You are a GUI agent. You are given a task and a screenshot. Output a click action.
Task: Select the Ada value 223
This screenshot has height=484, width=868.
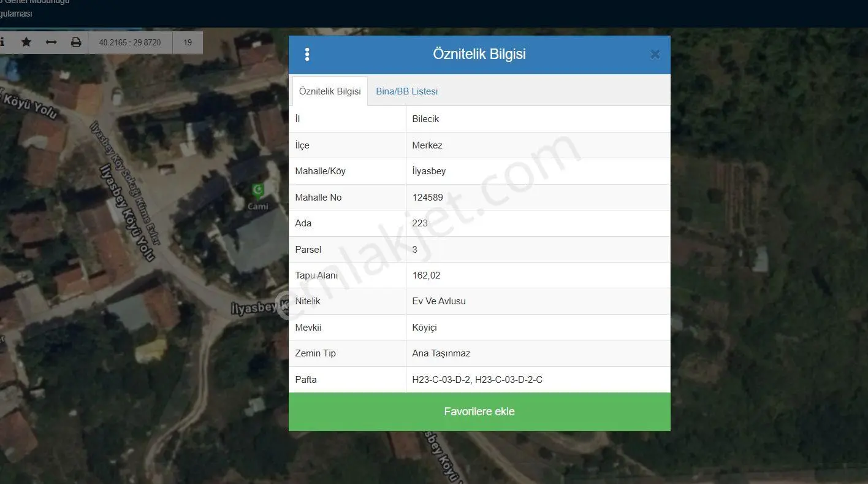[x=420, y=223]
